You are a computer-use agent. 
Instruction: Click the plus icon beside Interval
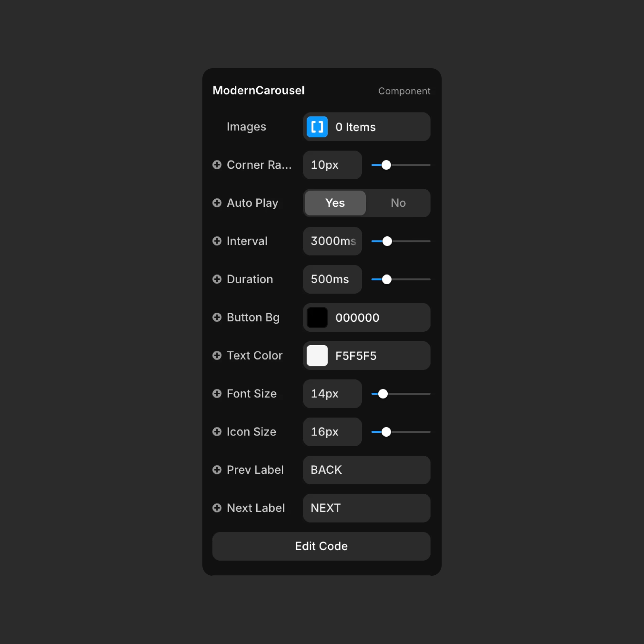(x=217, y=241)
